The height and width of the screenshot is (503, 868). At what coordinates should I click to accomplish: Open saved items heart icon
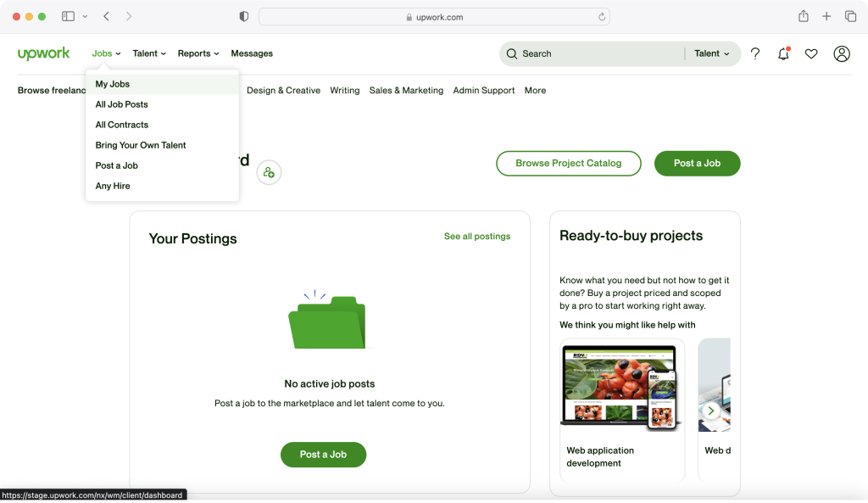(x=811, y=53)
